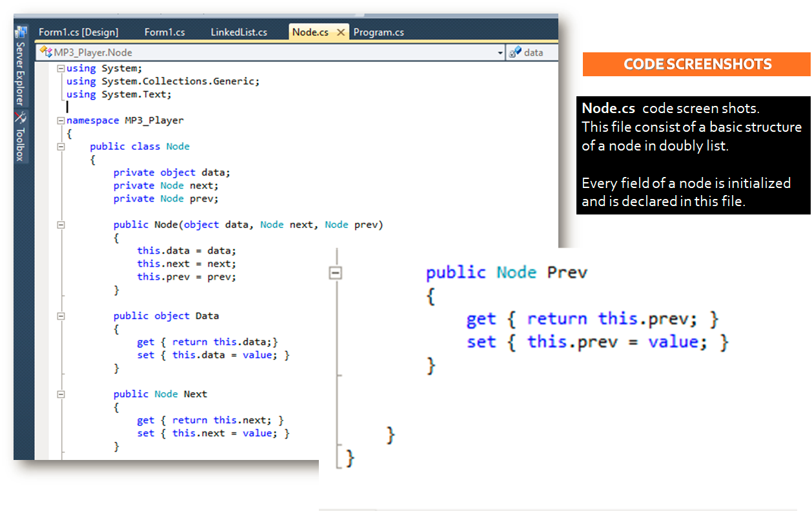
Task: Click the 'set { this.prev = value; }' line
Action: [598, 342]
